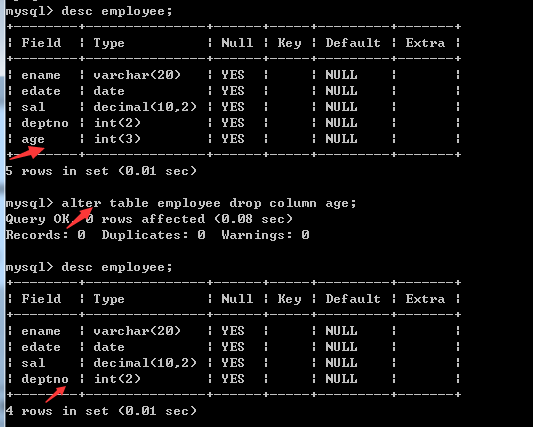Click varchar(20) in the second table
The width and height of the screenshot is (533, 427).
[137, 331]
